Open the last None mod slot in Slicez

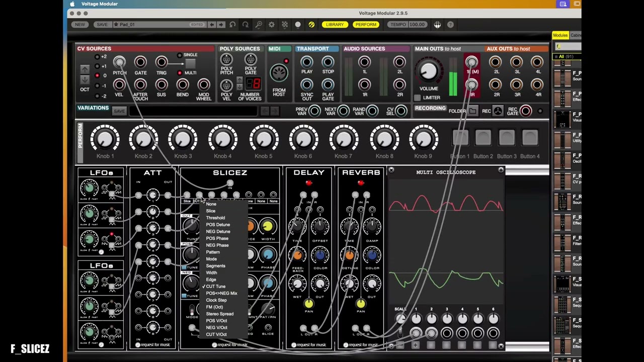tap(273, 201)
